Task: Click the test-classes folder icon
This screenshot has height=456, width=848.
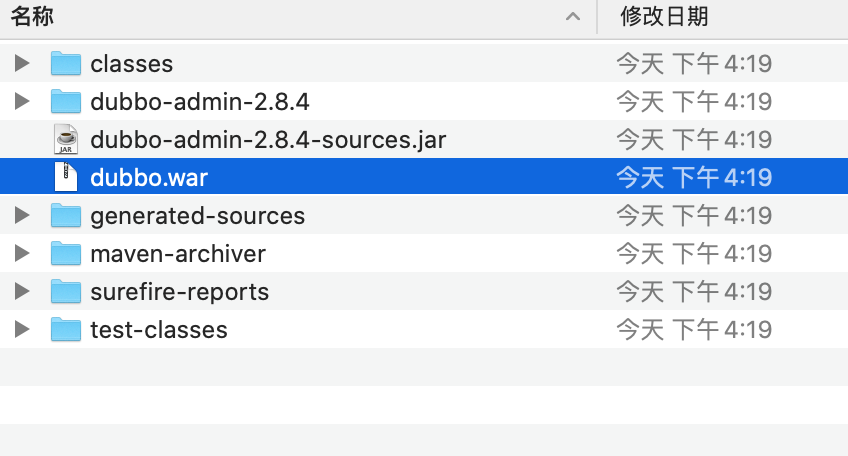Action: (66, 329)
